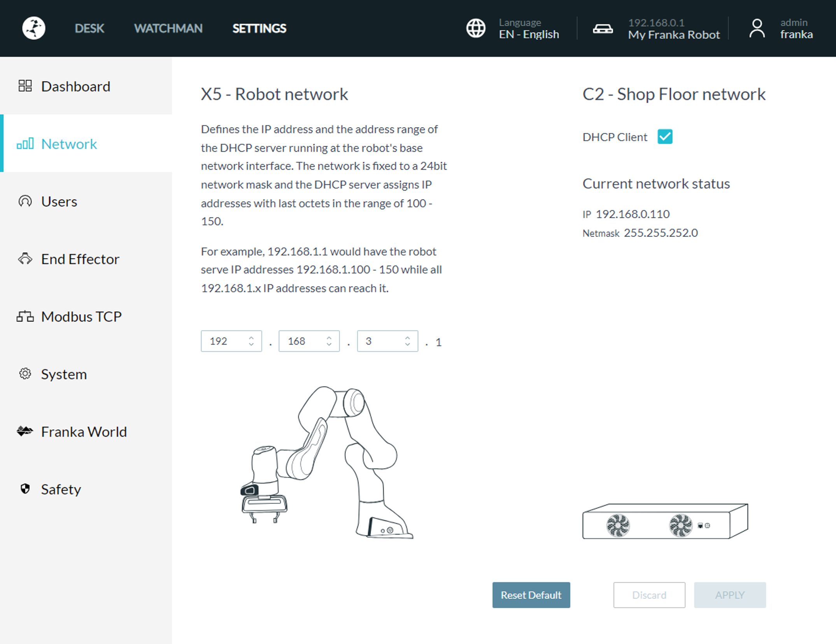Decrement the second IP octet 168
This screenshot has width=836, height=644.
[329, 345]
